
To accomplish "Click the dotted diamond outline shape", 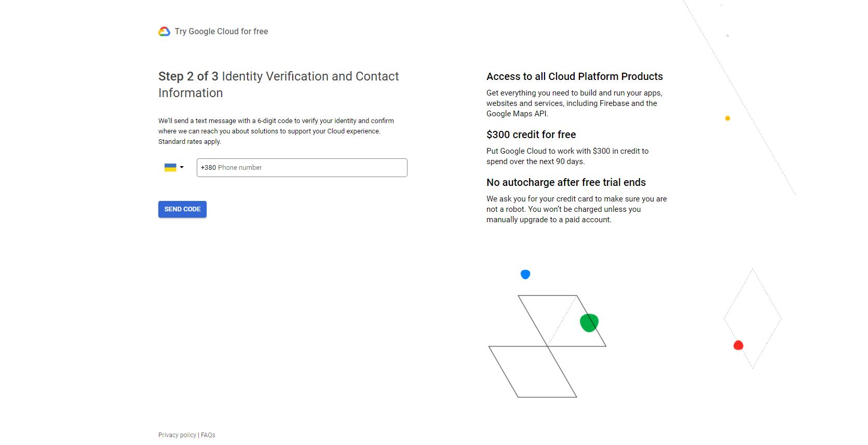I will (x=752, y=318).
